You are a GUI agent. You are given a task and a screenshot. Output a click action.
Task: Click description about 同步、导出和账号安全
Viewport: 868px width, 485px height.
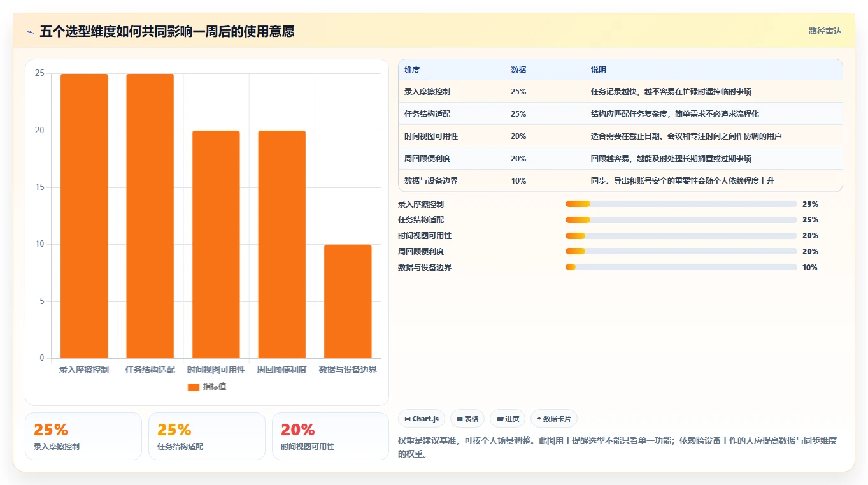pyautogui.click(x=682, y=181)
